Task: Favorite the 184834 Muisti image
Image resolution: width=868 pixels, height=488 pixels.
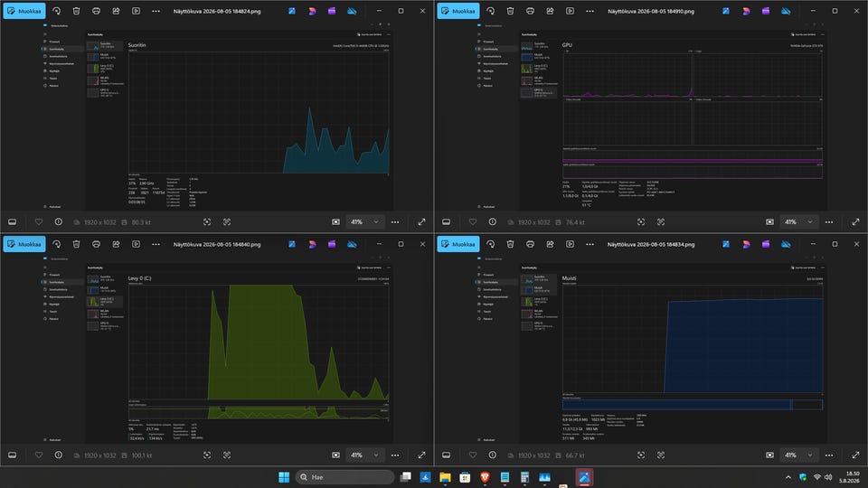Action: [473, 455]
